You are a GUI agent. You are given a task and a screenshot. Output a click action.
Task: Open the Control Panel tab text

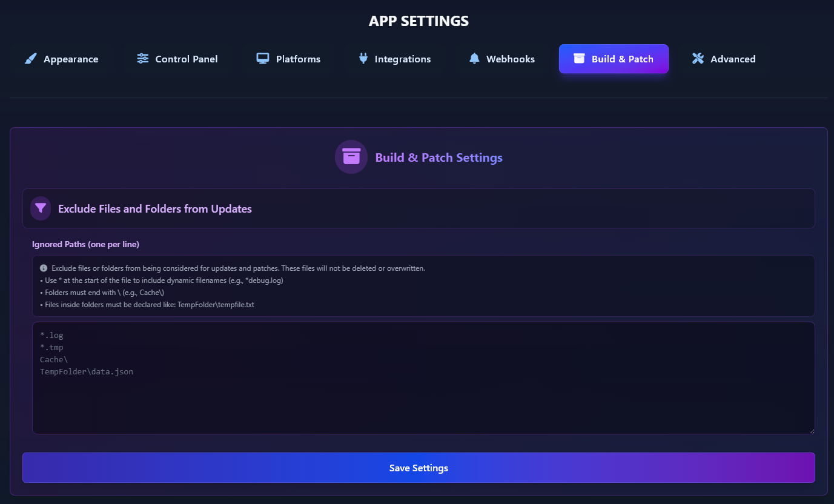pyautogui.click(x=187, y=59)
